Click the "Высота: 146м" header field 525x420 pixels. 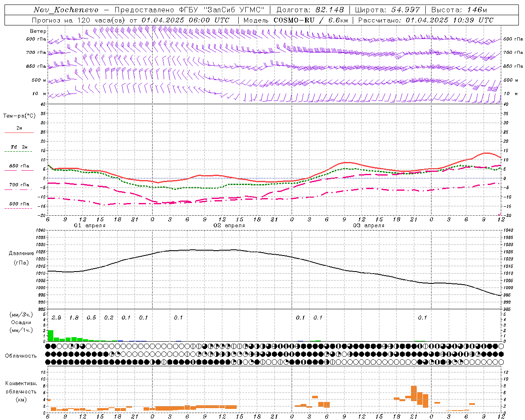[459, 10]
